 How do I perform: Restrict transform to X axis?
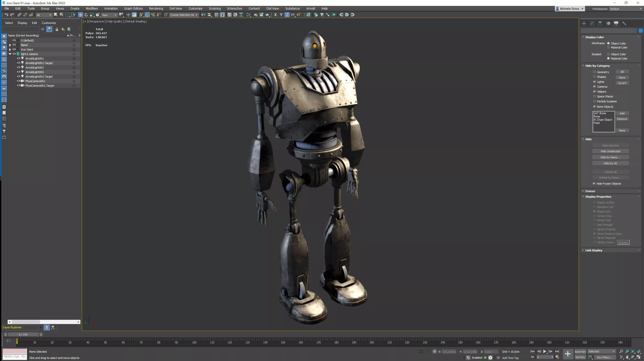pos(275,15)
